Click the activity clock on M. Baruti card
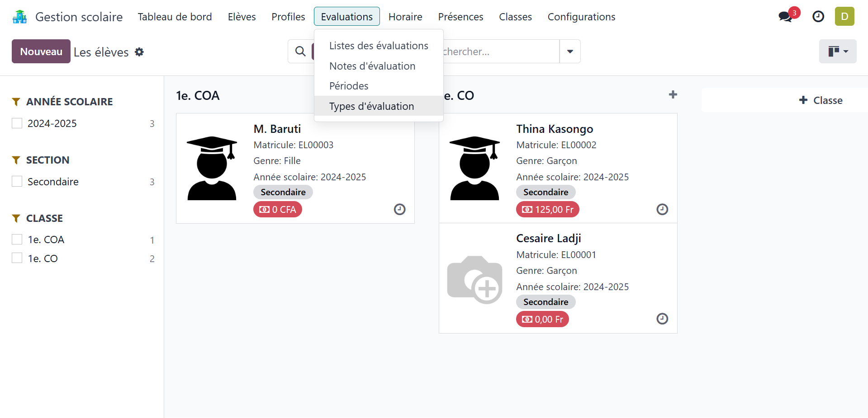Viewport: 868px width, 418px height. [400, 209]
